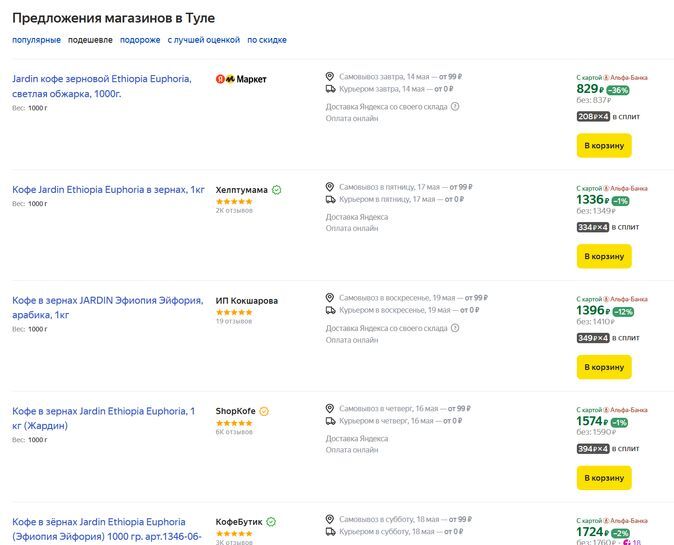Click the Yandex Market seller logo
This screenshot has height=545, width=674.
(241, 78)
